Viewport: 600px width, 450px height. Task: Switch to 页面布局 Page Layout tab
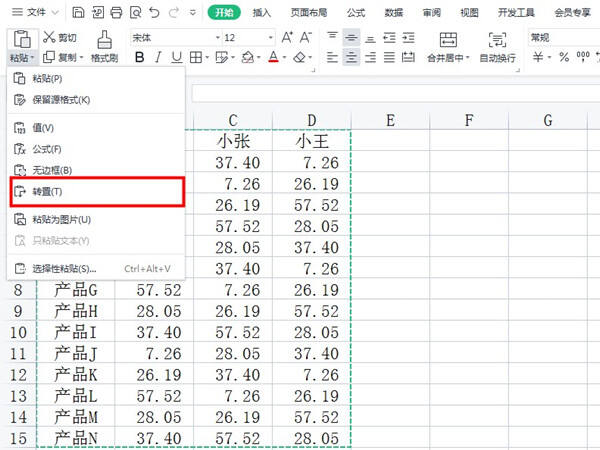pos(309,13)
